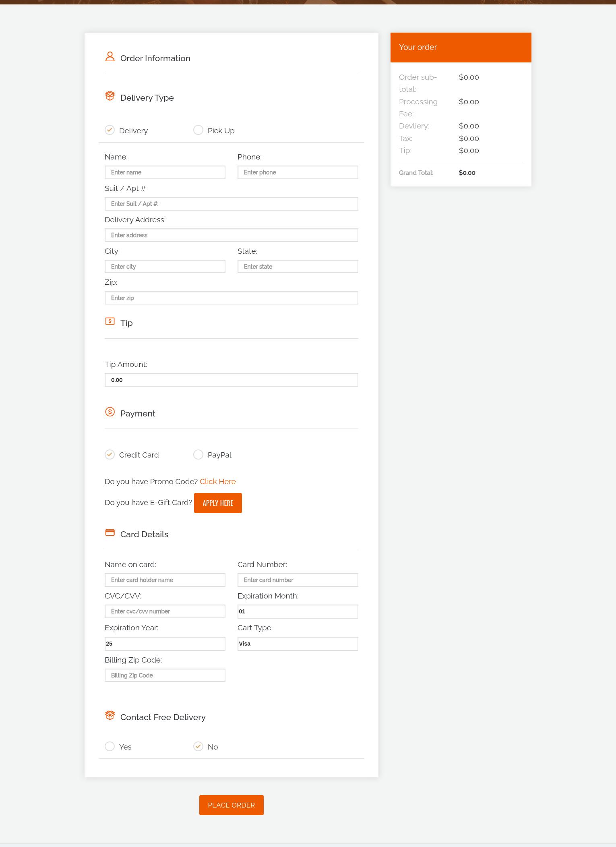Click the 'Expiration Month:' label
This screenshot has height=847, width=616.
pos(268,596)
